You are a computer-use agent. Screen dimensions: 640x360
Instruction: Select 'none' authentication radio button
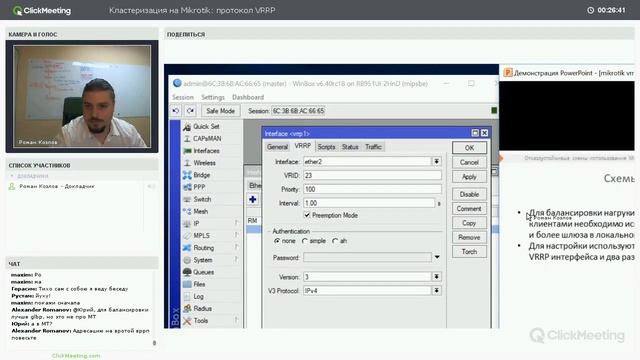click(277, 241)
